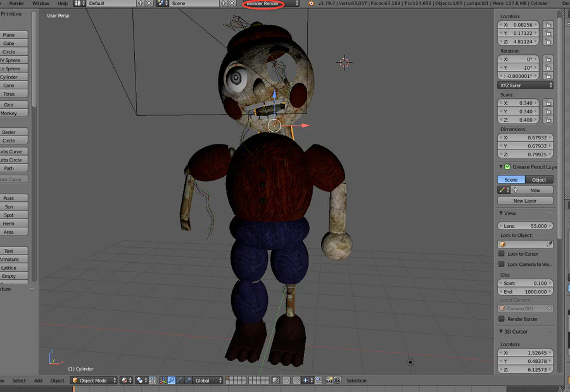This screenshot has height=392, width=570.
Task: Select Scene grease pencil source tab
Action: 511,180
